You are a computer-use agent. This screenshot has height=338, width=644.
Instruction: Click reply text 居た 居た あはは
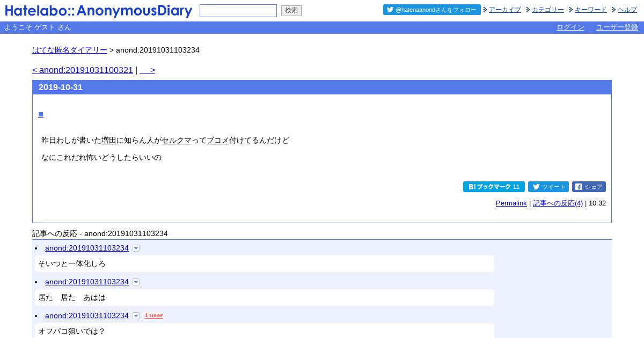(72, 298)
